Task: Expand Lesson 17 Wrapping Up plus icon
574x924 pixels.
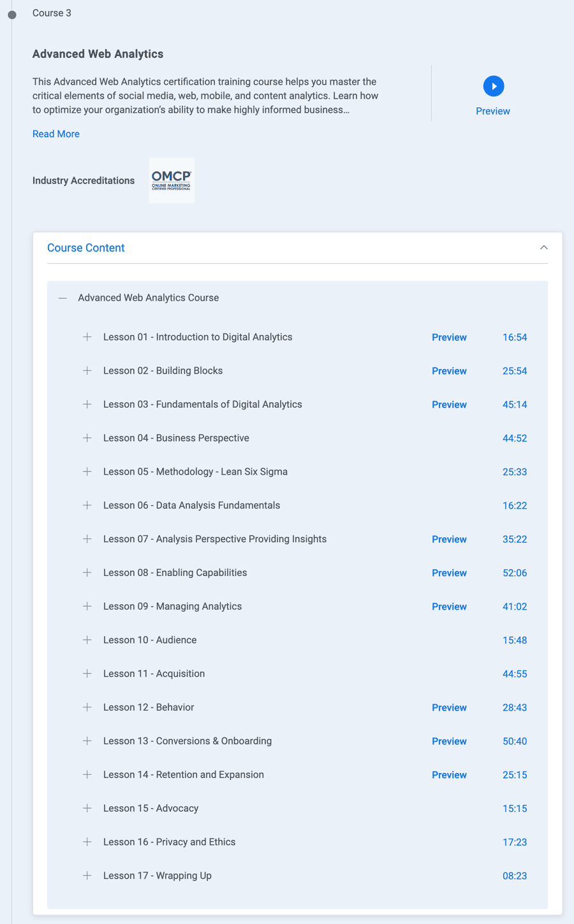Action: click(x=87, y=876)
